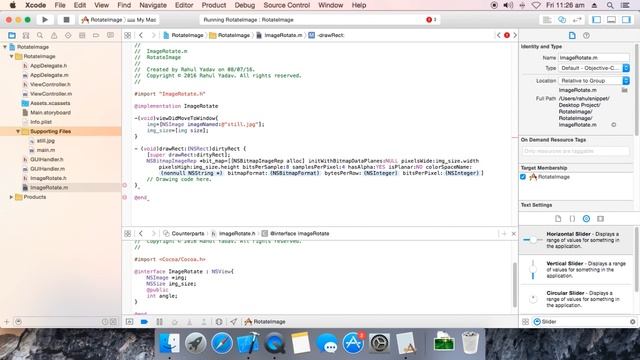
Task: Collapse the Supporting Files group
Action: pos(18,131)
